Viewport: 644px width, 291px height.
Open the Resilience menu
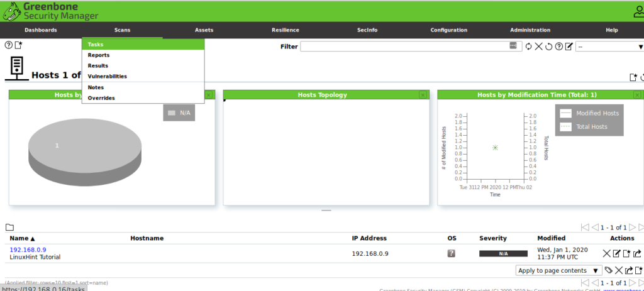click(x=286, y=30)
